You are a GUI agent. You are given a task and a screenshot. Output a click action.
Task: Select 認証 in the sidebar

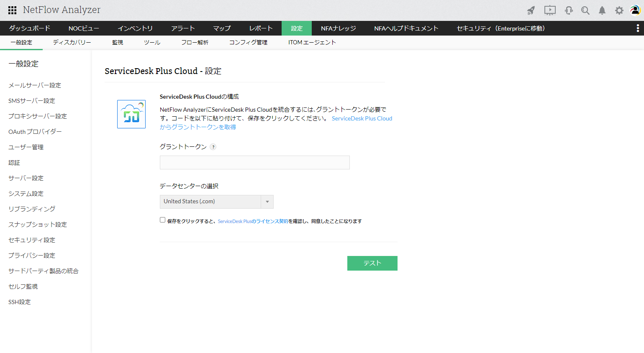[14, 163]
